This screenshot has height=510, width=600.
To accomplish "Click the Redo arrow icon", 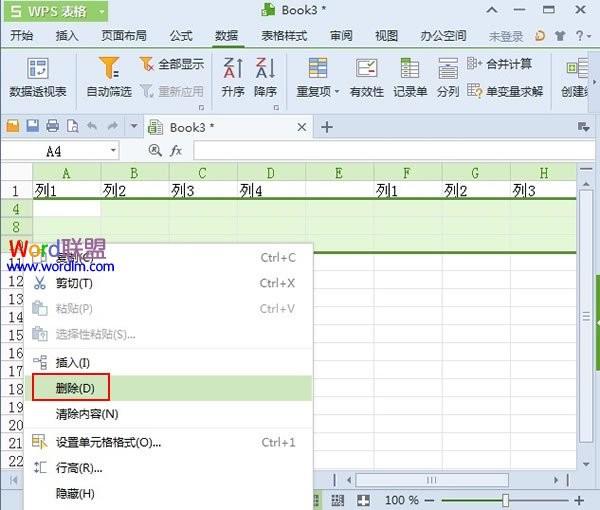I will (x=112, y=126).
